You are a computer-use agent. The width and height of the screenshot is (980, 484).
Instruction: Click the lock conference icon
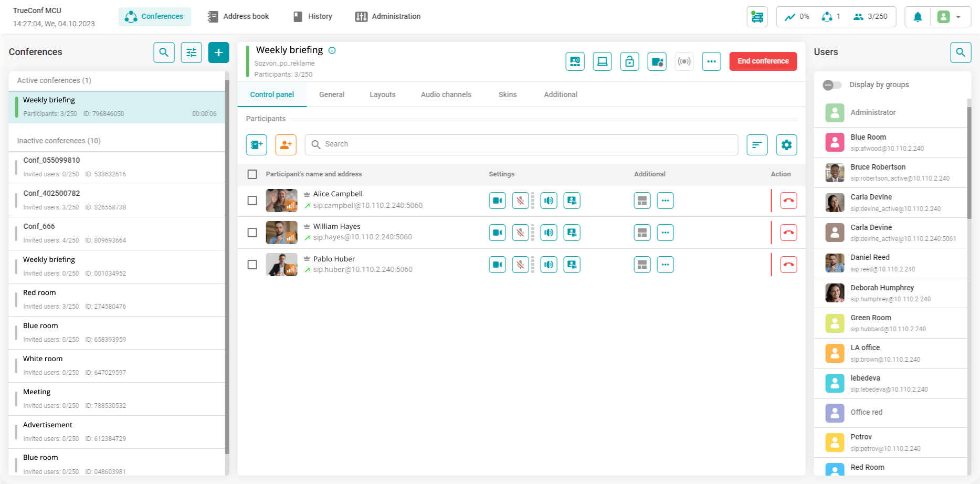click(x=629, y=61)
